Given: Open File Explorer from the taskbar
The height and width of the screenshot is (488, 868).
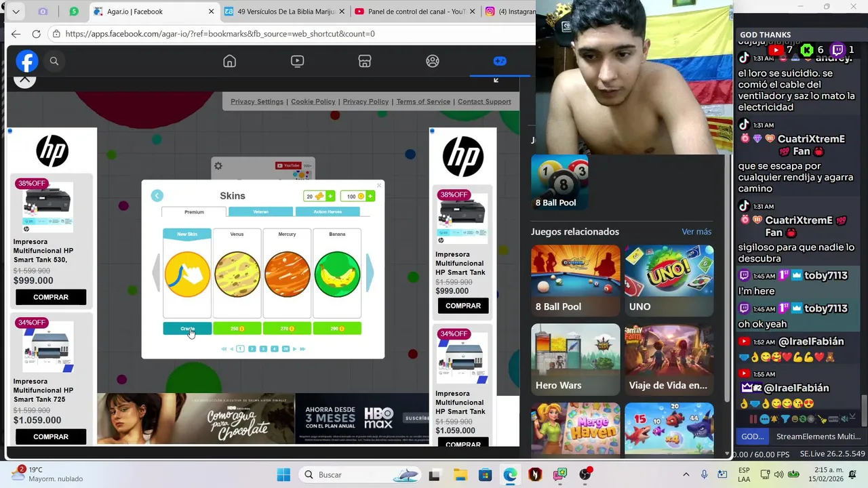Looking at the screenshot, I should tap(460, 474).
